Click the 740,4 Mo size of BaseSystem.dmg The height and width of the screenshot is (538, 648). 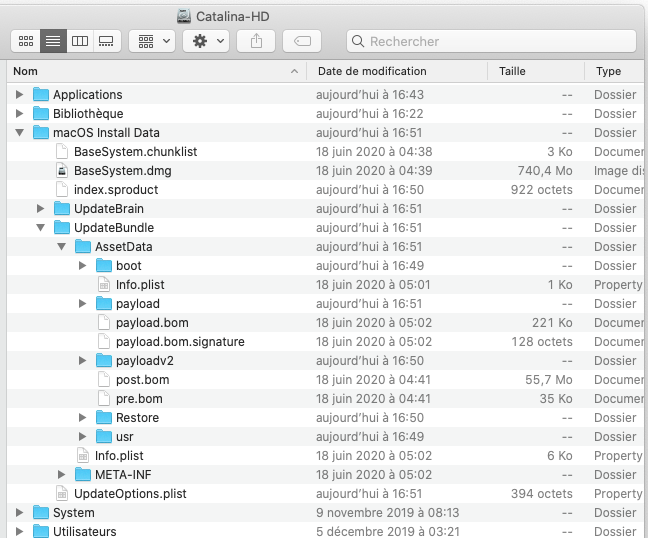545,171
